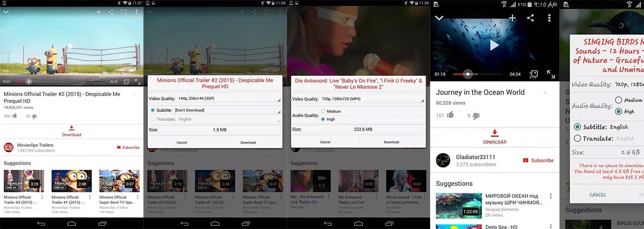Enter fullscreen on the Minions video
Viewport: 644px width, 229px height.
click(x=137, y=81)
